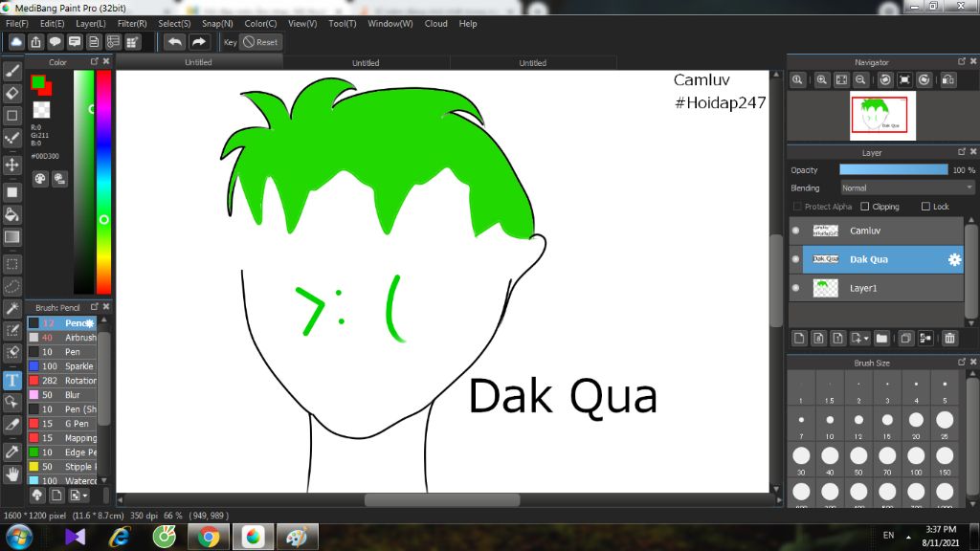Open the Blending mode dropdown

(907, 188)
